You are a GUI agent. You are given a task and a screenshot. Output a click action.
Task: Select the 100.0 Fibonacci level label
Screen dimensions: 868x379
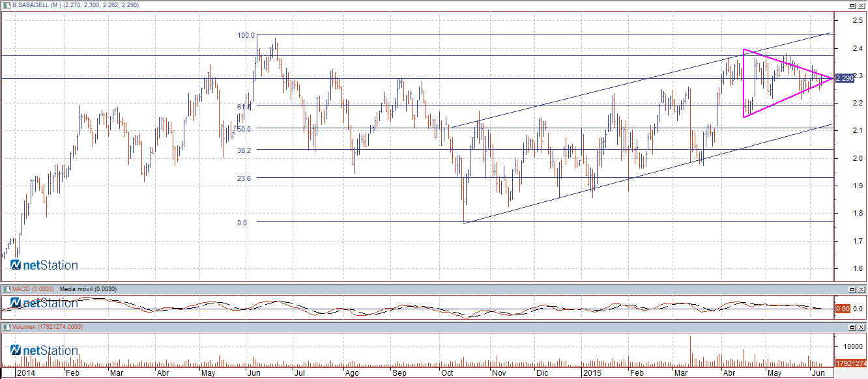click(246, 35)
